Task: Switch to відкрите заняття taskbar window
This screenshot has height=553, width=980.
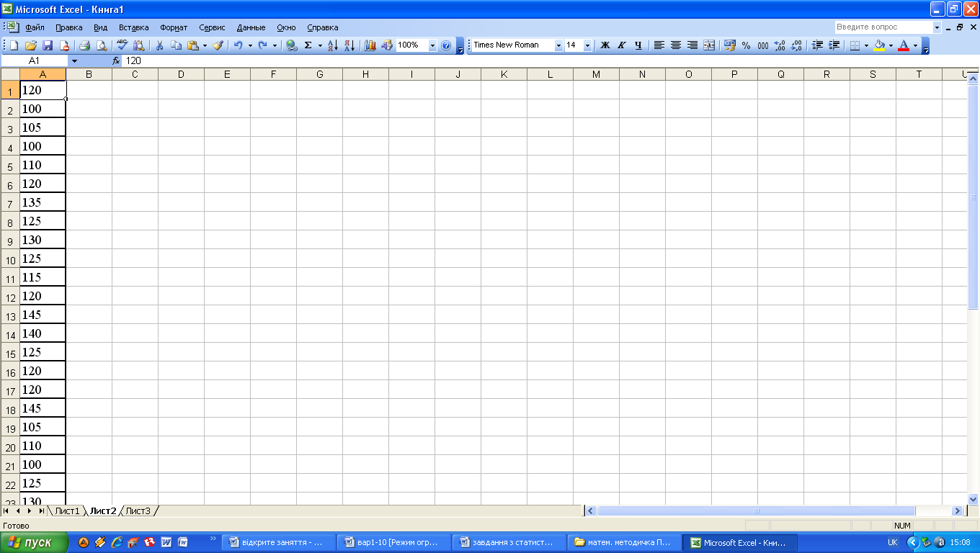Action: tap(277, 542)
